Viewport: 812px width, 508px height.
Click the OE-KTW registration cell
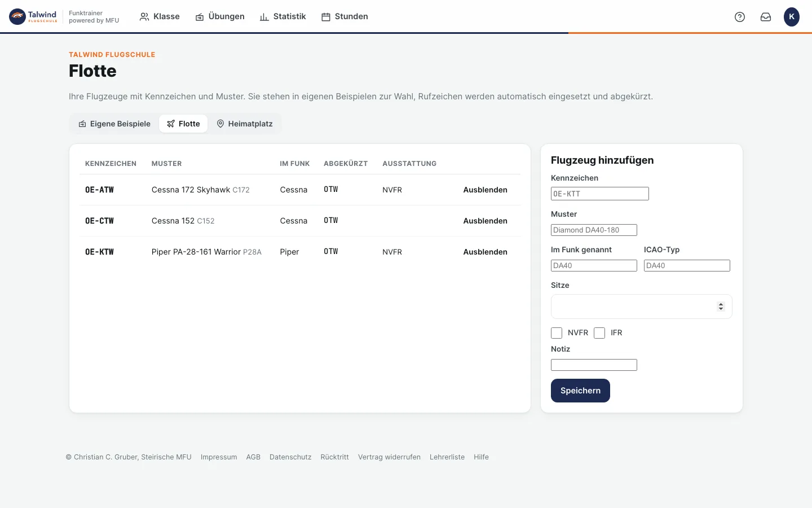pos(99,252)
